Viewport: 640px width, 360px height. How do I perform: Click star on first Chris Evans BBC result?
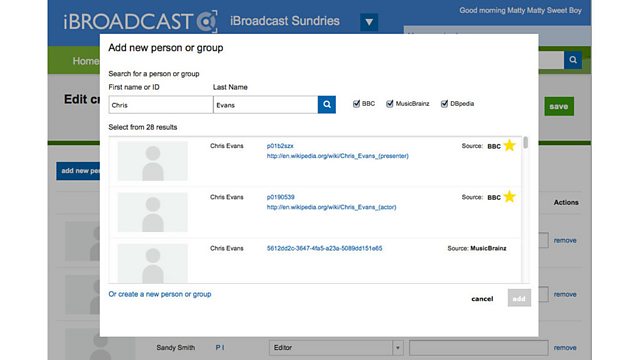(x=509, y=145)
